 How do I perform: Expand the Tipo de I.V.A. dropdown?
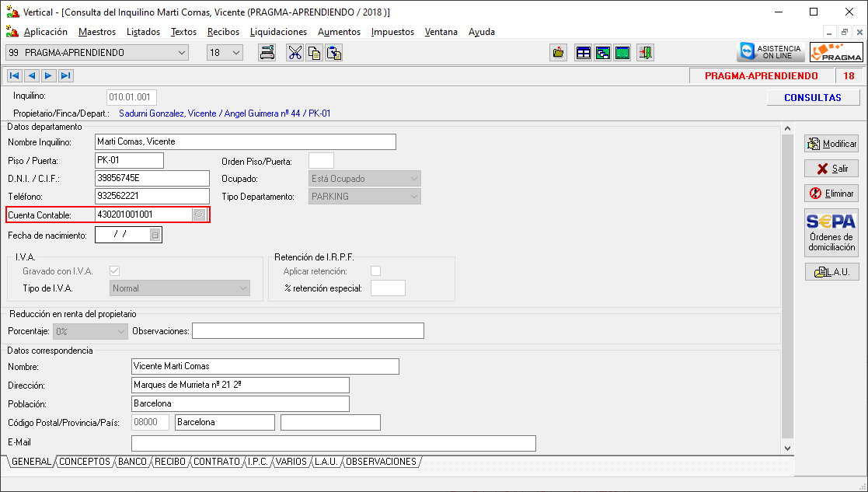coord(242,288)
